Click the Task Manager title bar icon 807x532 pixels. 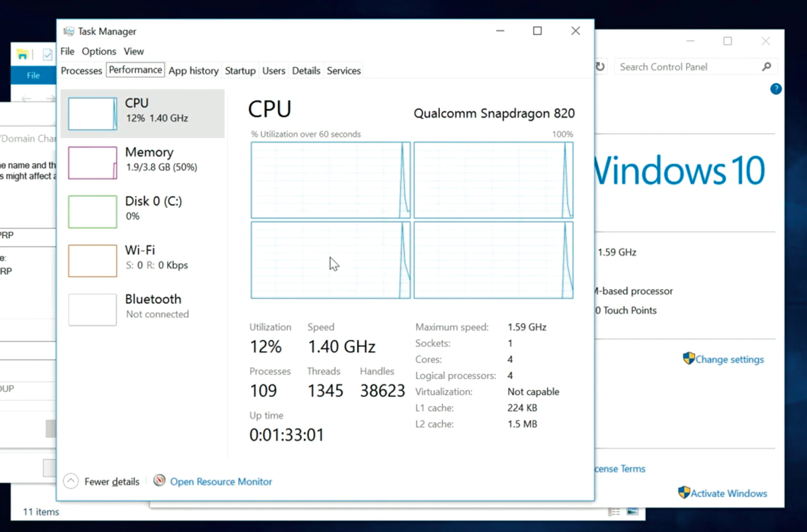(x=69, y=32)
